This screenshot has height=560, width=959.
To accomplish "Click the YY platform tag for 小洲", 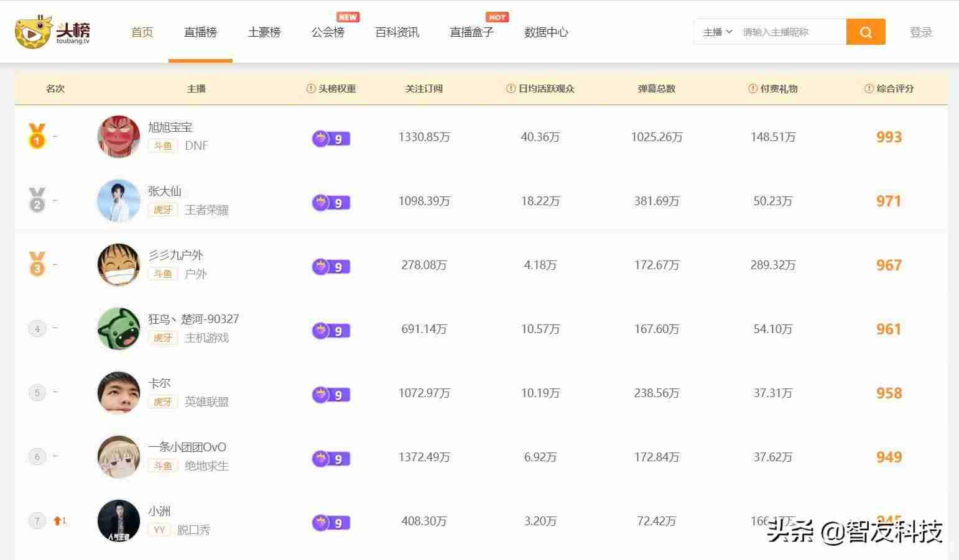I will 159,530.
